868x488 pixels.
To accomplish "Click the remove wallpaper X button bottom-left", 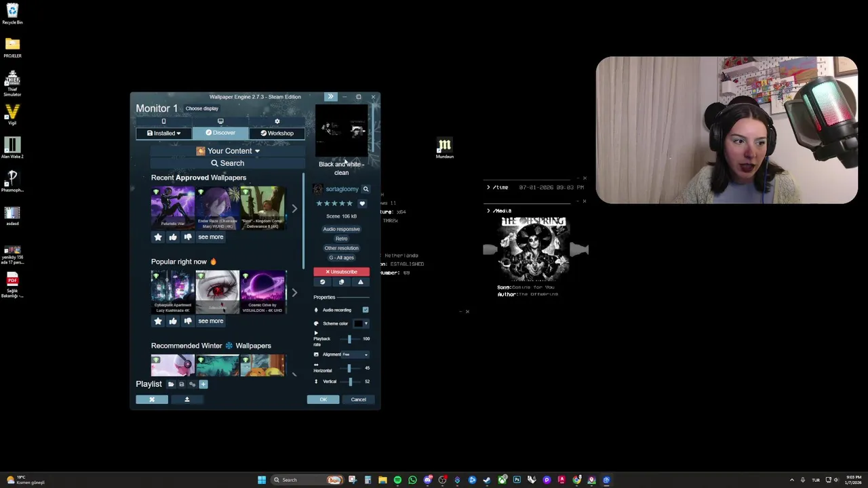I will (x=152, y=399).
